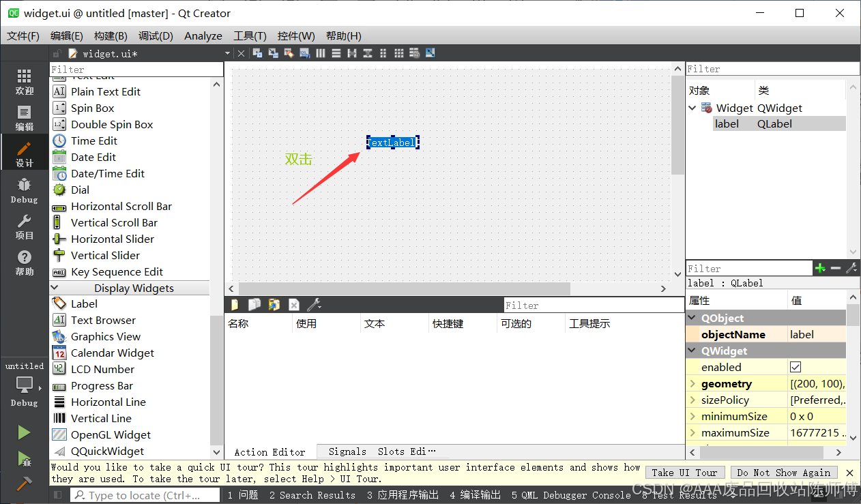Click Edit Signals/Slots toolbar icon
Viewport: 861px width, 504px height.
[273, 53]
